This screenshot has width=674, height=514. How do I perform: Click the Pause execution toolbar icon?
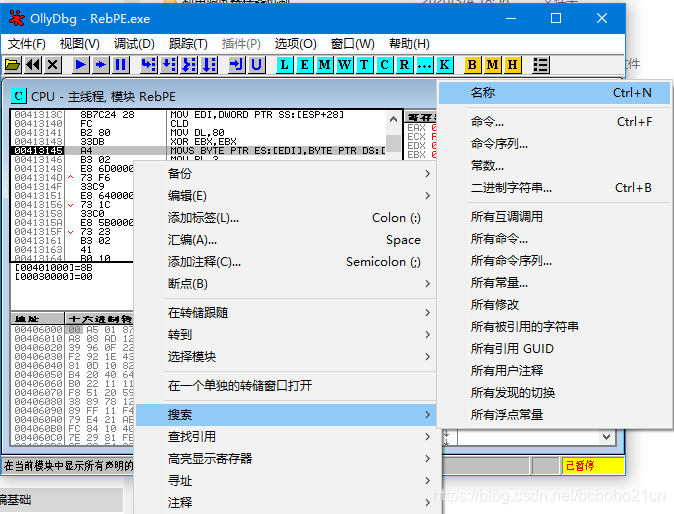click(121, 65)
